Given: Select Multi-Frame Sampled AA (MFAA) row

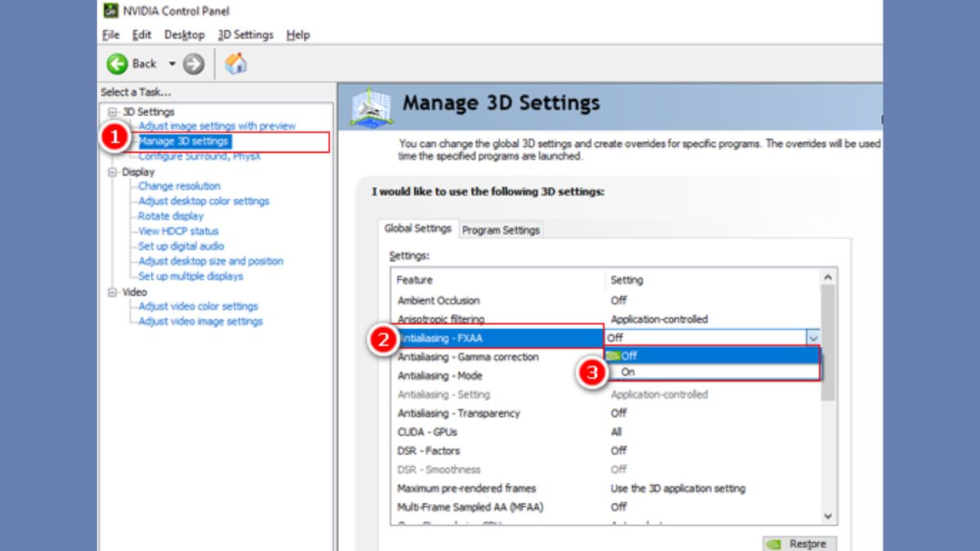Looking at the screenshot, I should coord(605,507).
